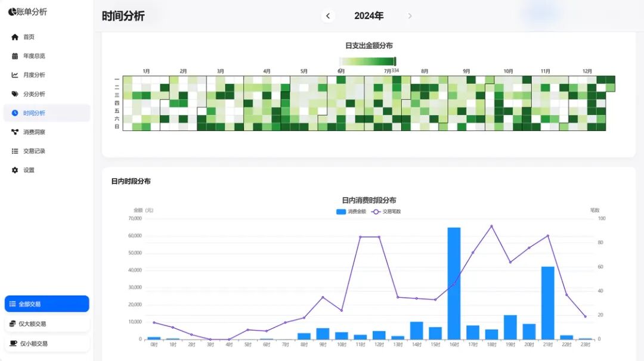Toggle the 消费金额 legend series

tap(351, 211)
